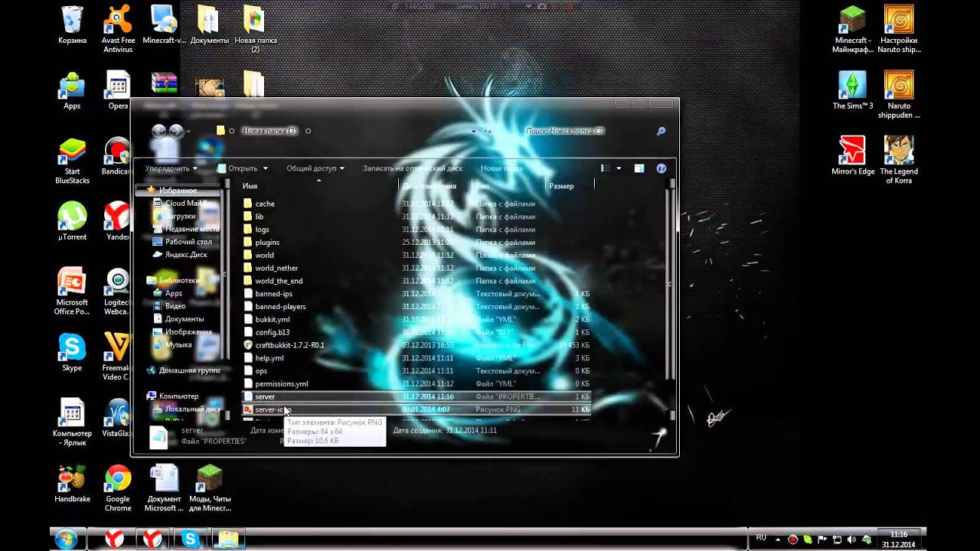Open the Общий доступ dropdown
Image resolution: width=980 pixels, height=551 pixels.
[x=315, y=168]
